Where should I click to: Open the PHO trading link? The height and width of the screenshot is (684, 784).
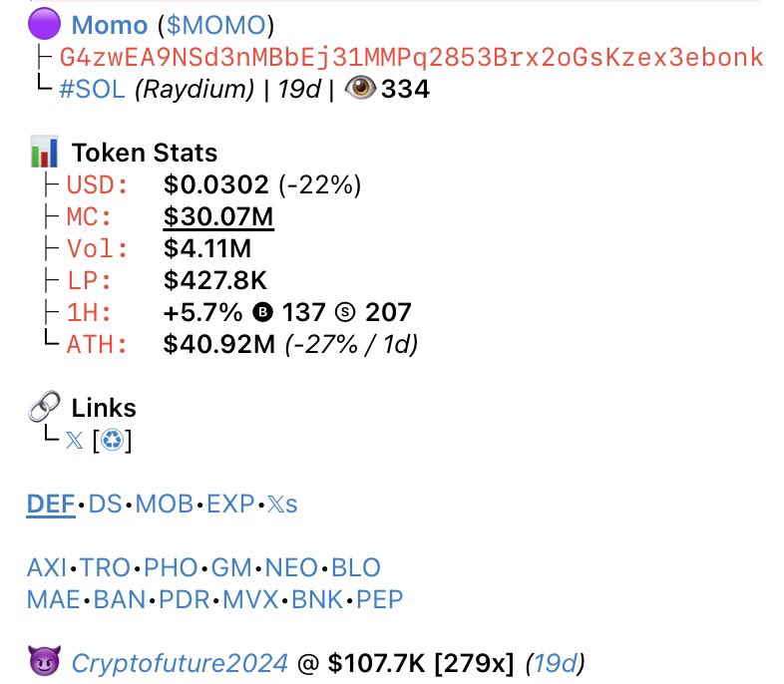pos(171,568)
